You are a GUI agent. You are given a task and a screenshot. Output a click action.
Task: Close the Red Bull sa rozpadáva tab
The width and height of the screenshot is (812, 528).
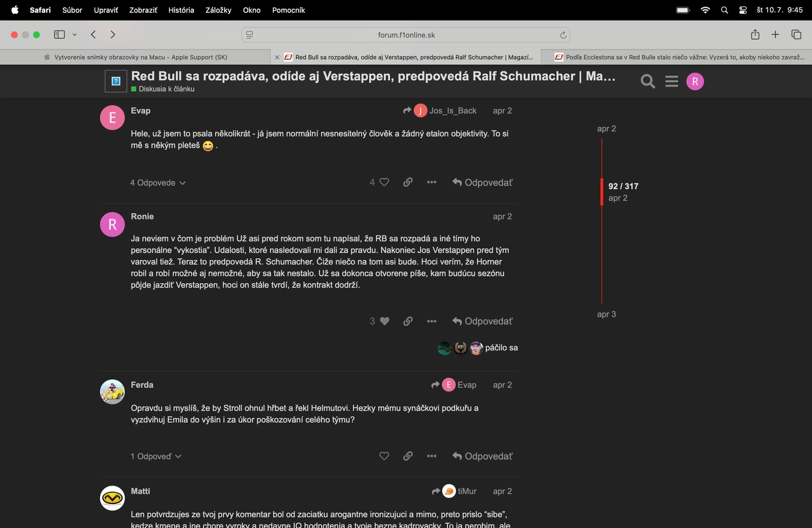277,57
